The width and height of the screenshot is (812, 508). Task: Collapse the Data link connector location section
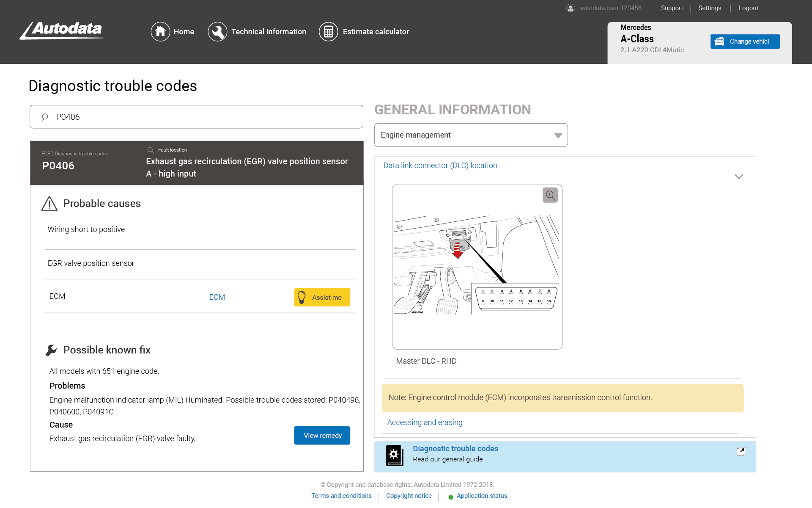tap(739, 177)
